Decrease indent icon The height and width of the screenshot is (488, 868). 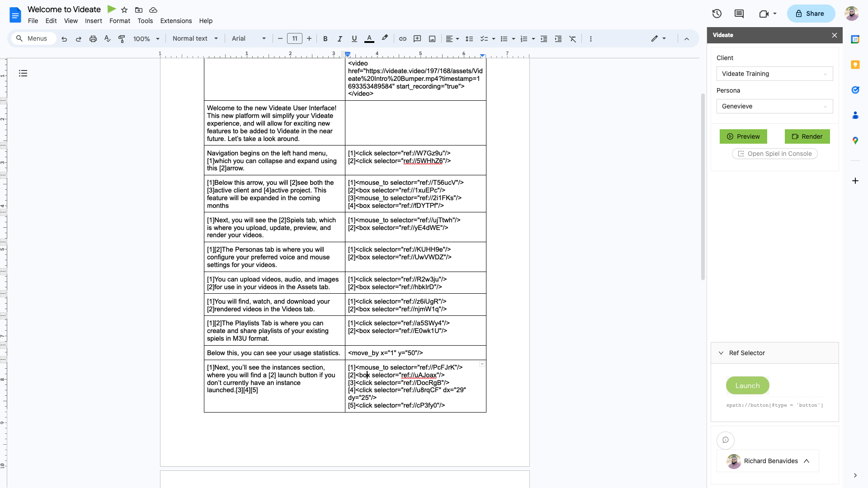(x=544, y=39)
